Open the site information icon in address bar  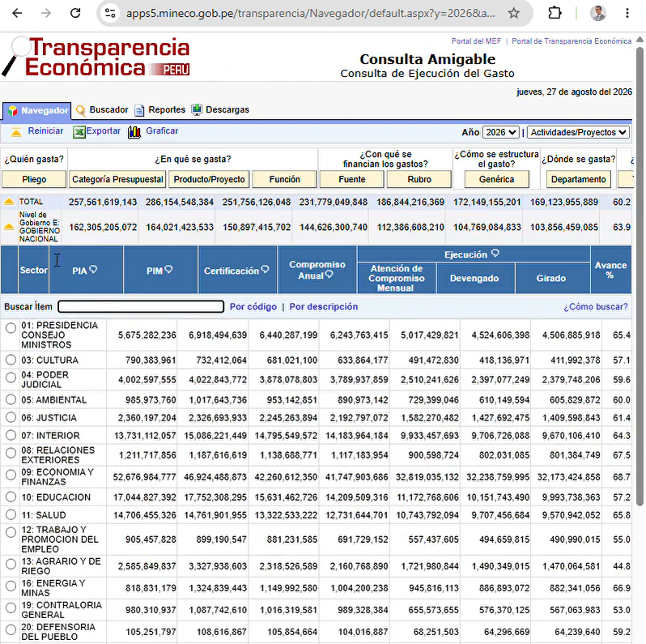pos(110,13)
